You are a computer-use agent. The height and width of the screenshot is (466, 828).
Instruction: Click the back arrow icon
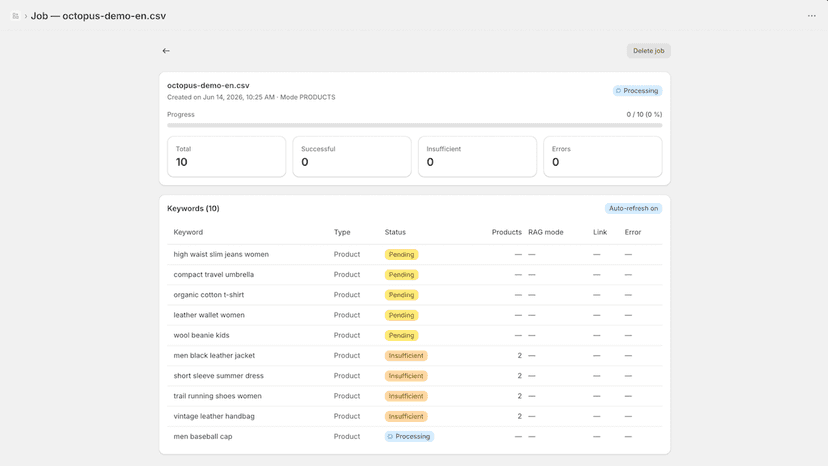[166, 51]
